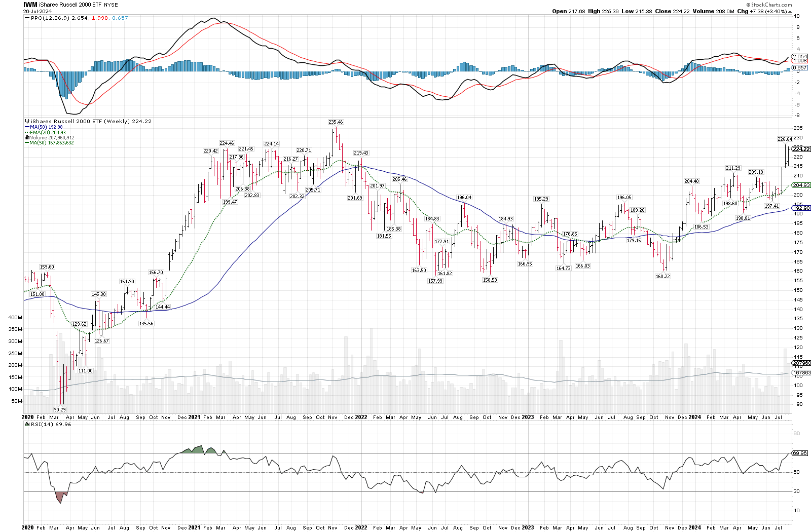Viewport: 811px width, 532px height.
Task: Click the green line marker beside MA(50) 167,863,632
Action: click(x=27, y=143)
